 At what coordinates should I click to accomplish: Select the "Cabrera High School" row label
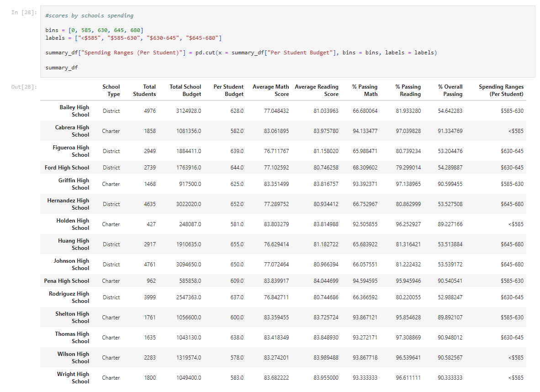coord(72,131)
